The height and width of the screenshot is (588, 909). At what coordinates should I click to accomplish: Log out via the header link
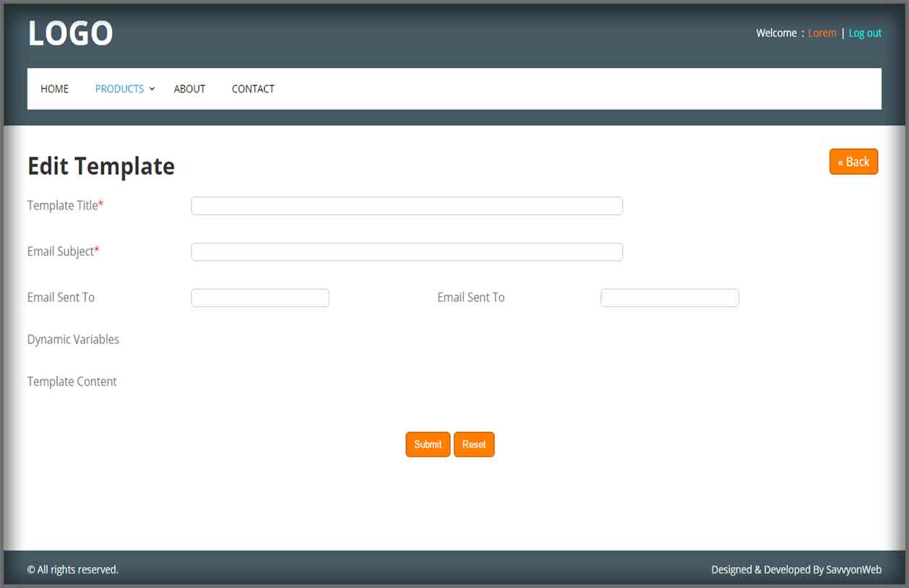(865, 33)
